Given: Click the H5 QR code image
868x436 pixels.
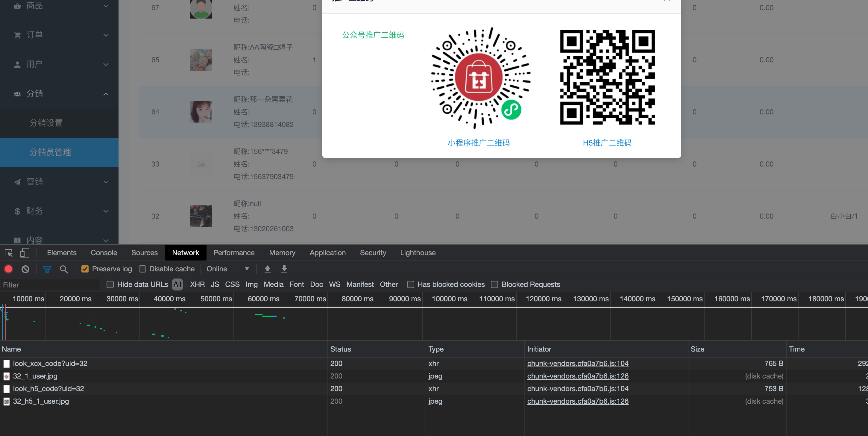Looking at the screenshot, I should 607,77.
